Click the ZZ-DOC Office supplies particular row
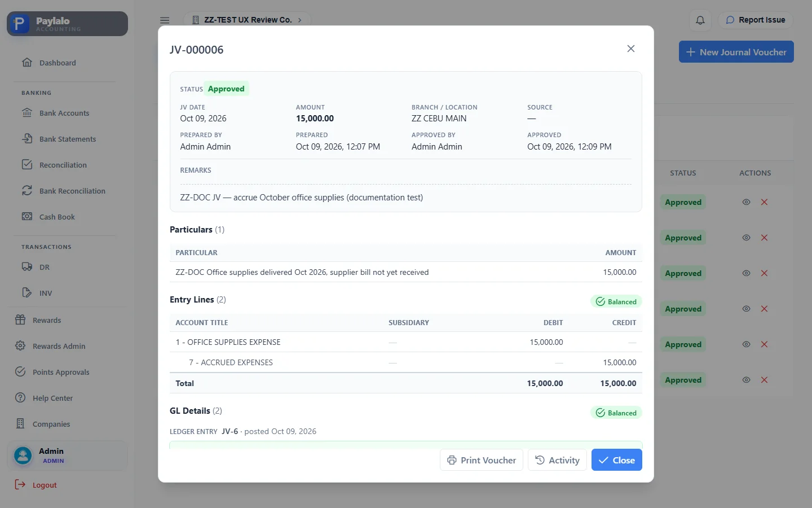This screenshot has height=508, width=812. click(406, 272)
